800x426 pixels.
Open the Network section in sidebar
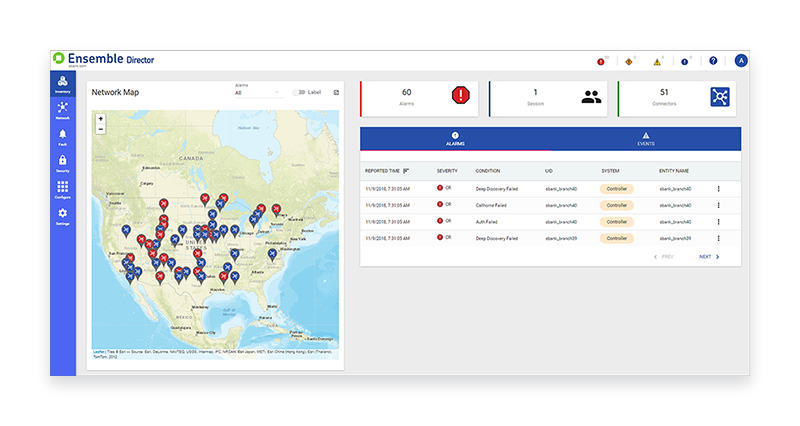[62, 110]
